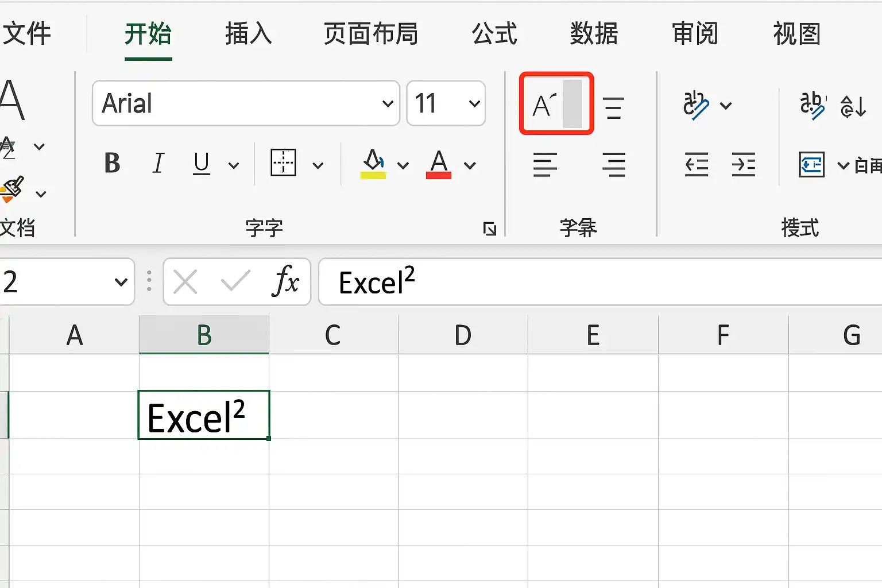Image resolution: width=882 pixels, height=588 pixels.
Task: Click the red-highlighted font size button
Action: coord(556,103)
